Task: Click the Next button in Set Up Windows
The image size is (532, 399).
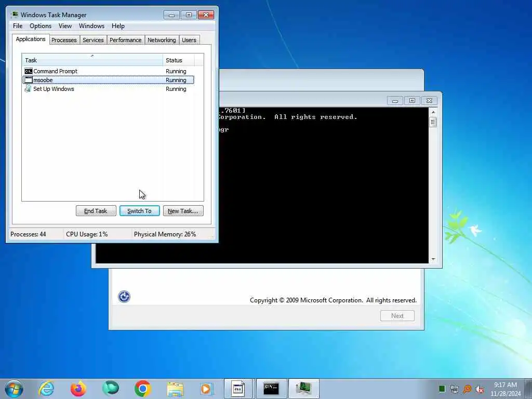Action: pos(397,316)
